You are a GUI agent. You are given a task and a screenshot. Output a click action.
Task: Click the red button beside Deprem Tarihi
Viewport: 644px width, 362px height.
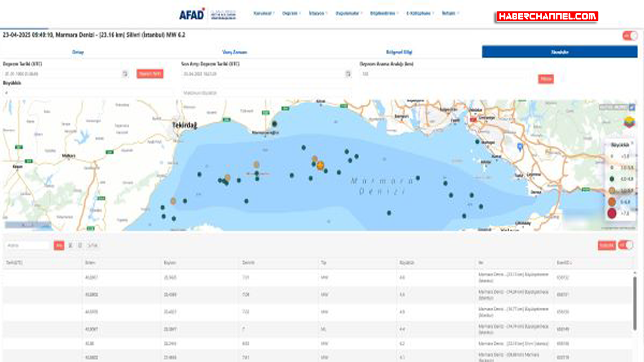click(149, 74)
